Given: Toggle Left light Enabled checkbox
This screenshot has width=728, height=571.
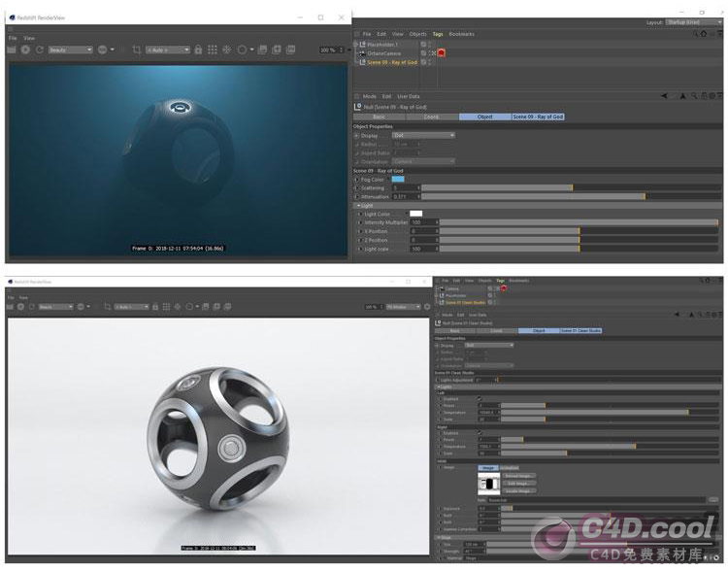Looking at the screenshot, I should (x=480, y=398).
